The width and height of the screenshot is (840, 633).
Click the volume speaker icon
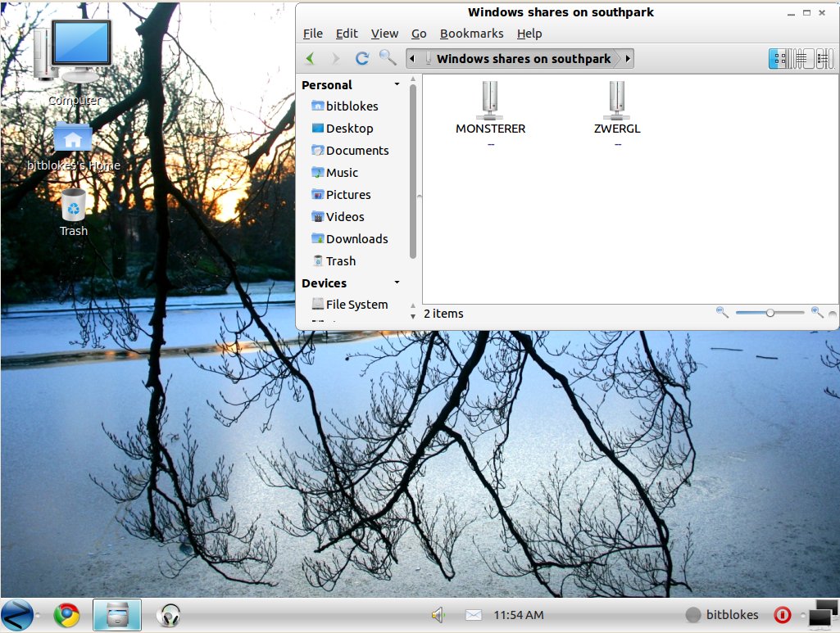coord(438,615)
